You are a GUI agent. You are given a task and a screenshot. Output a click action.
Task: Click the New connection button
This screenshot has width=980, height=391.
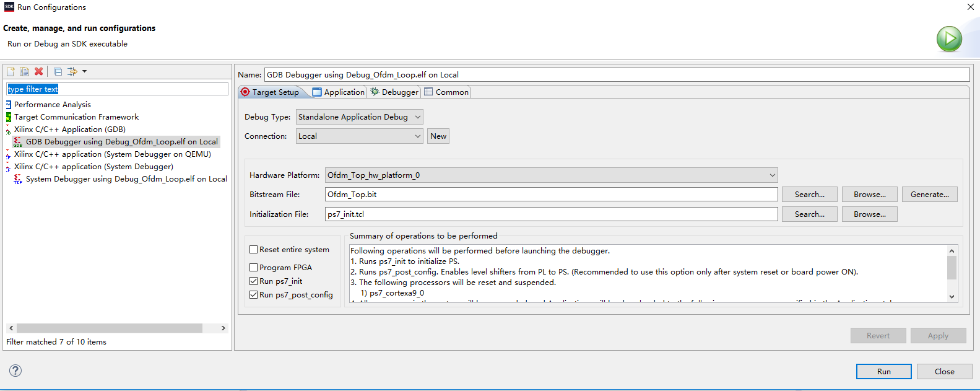point(438,136)
